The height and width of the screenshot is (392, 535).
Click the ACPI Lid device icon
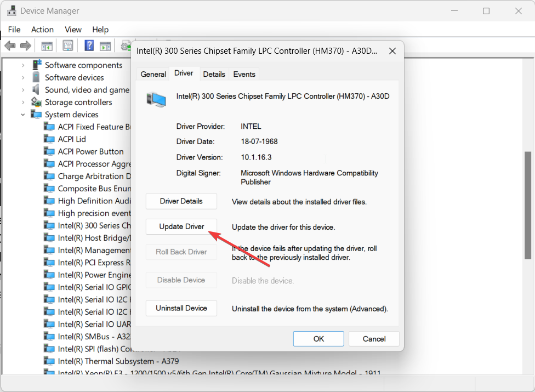tap(49, 139)
